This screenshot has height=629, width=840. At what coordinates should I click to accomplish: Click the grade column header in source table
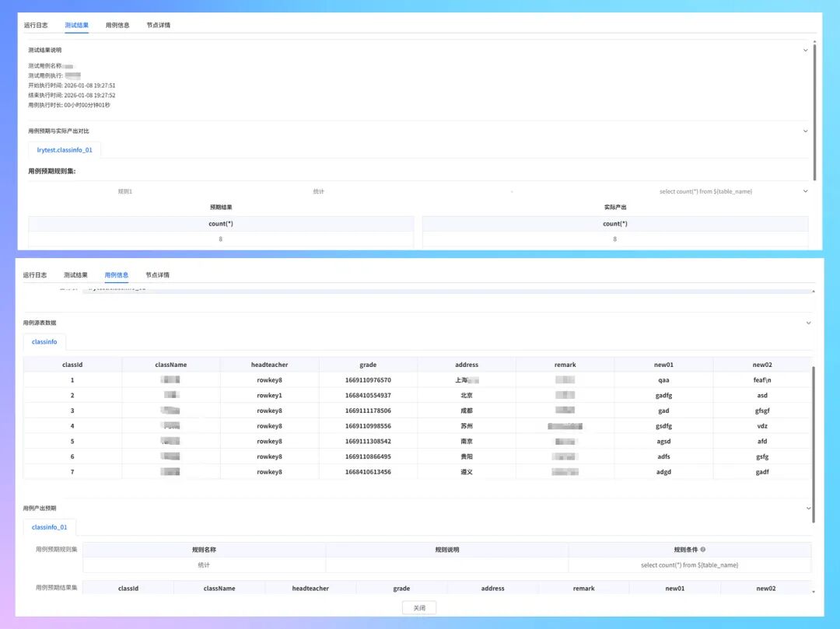[x=368, y=365]
